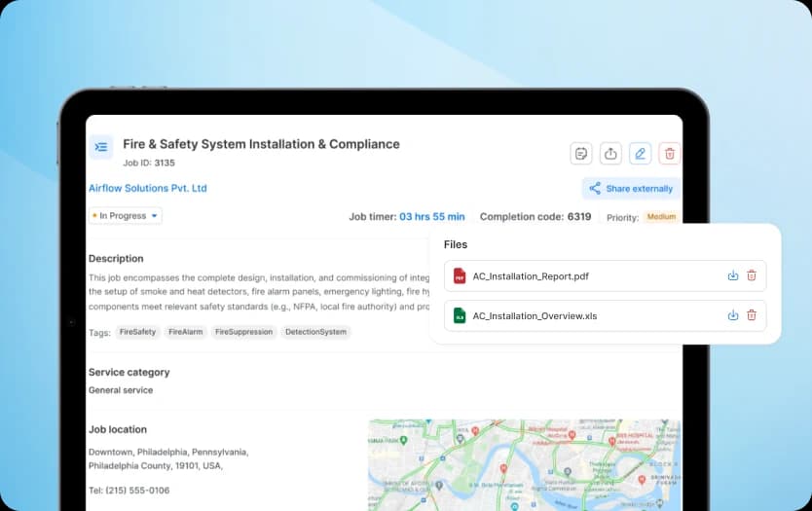Screen dimensions: 812x511
Task: Edit the job with pencil icon
Action: [640, 154]
